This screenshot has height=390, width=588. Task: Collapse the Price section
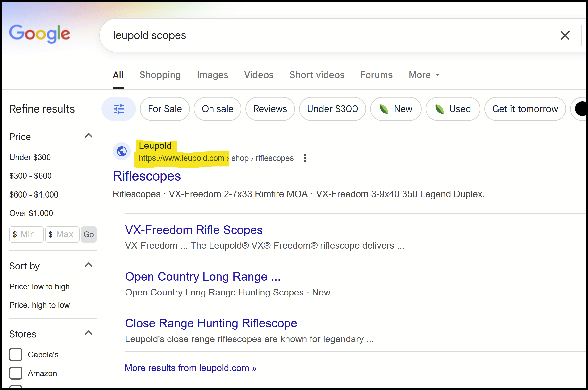pyautogui.click(x=89, y=136)
